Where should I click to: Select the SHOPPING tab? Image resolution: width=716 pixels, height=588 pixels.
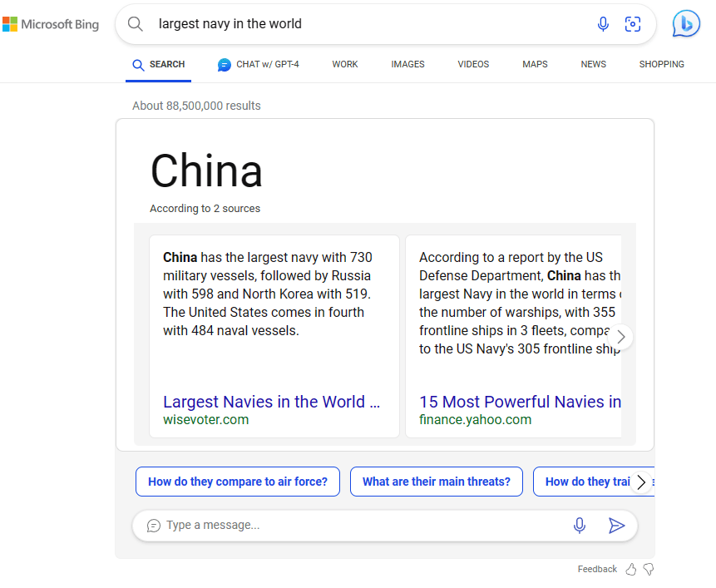(x=661, y=64)
